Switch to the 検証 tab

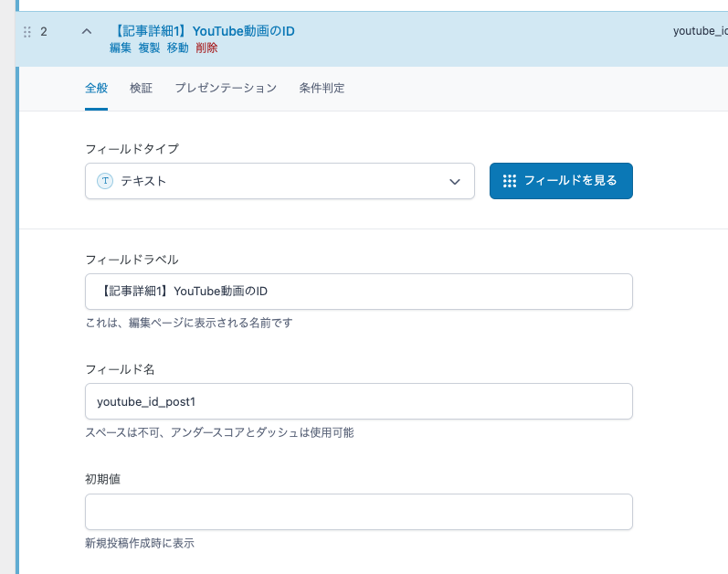tap(142, 89)
